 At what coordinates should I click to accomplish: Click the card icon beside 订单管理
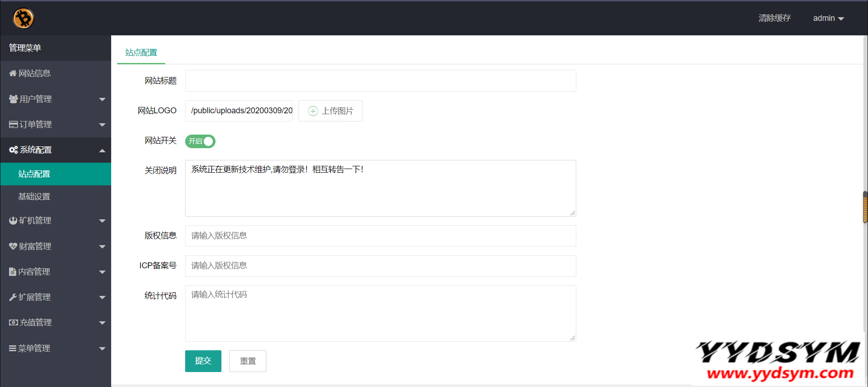pyautogui.click(x=14, y=124)
